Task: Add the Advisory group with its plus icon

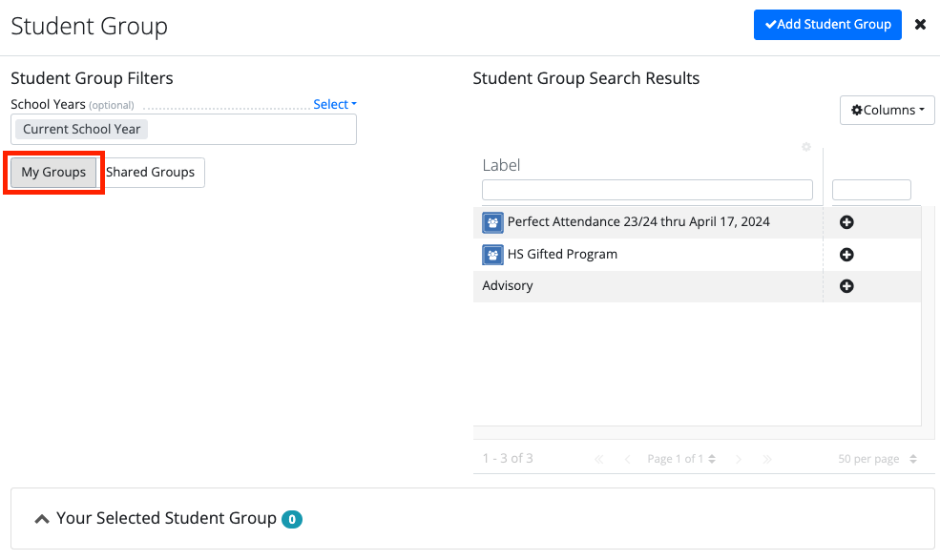Action: [846, 286]
